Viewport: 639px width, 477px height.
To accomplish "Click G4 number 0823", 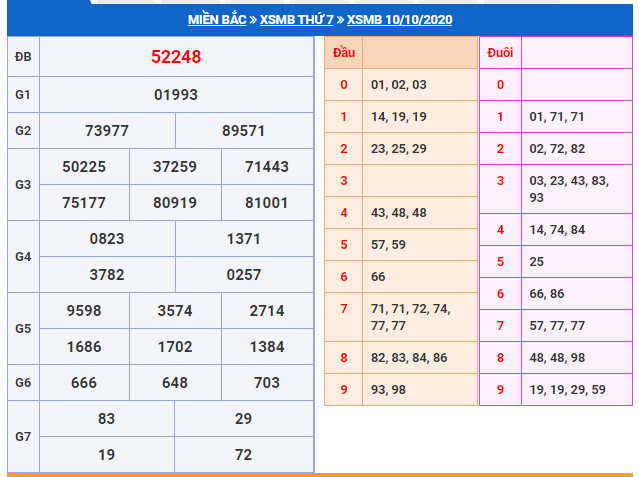I will [107, 238].
